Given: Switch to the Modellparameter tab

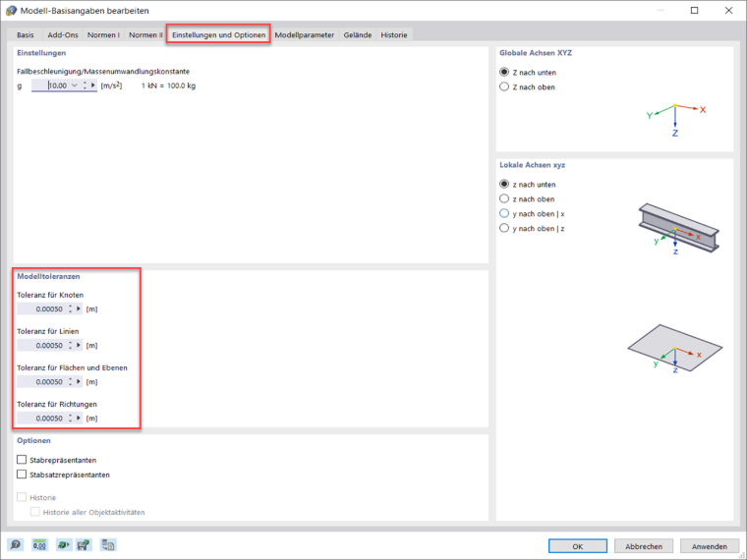Looking at the screenshot, I should point(305,34).
